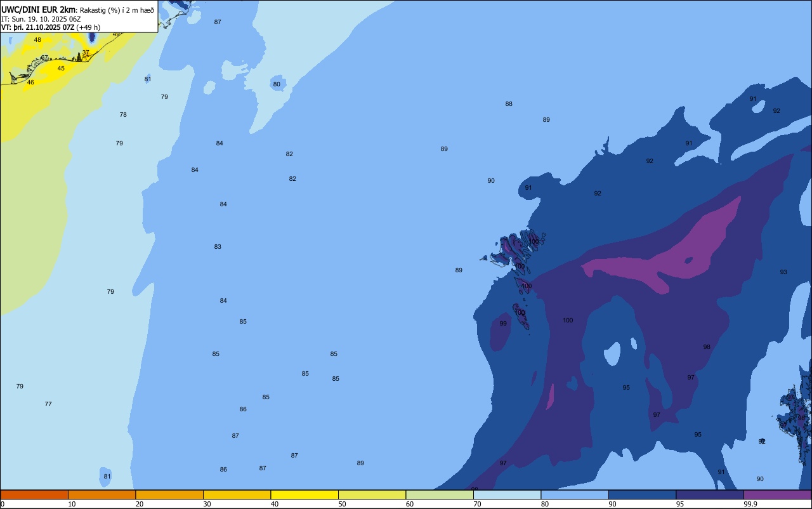Click the humidity value 46 on the map
This screenshot has height=509, width=812.
[x=30, y=83]
